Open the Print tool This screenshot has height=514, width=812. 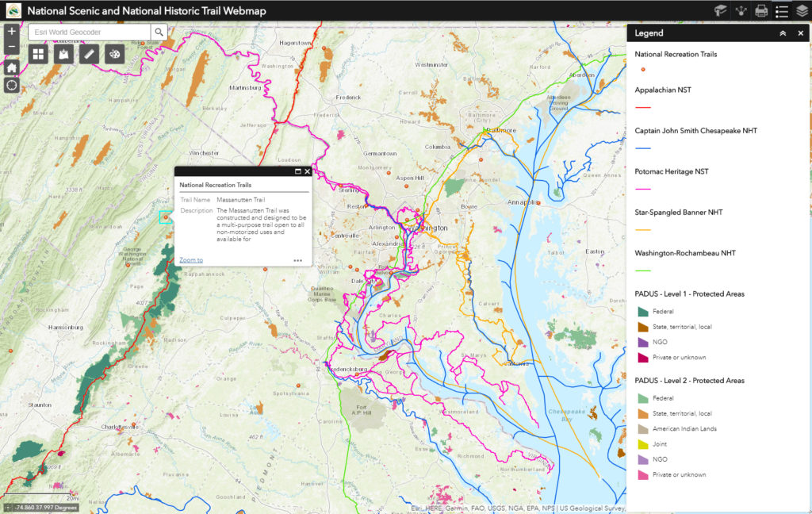[x=761, y=10]
